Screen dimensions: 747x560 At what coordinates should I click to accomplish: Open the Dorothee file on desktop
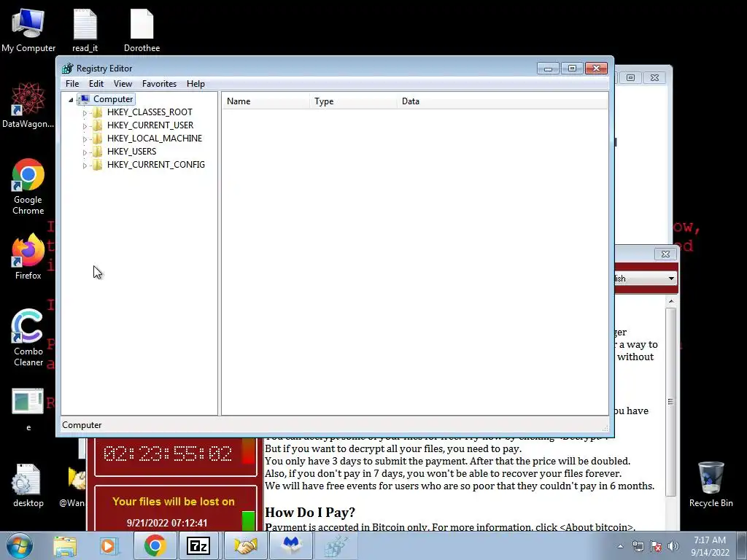pos(142,31)
